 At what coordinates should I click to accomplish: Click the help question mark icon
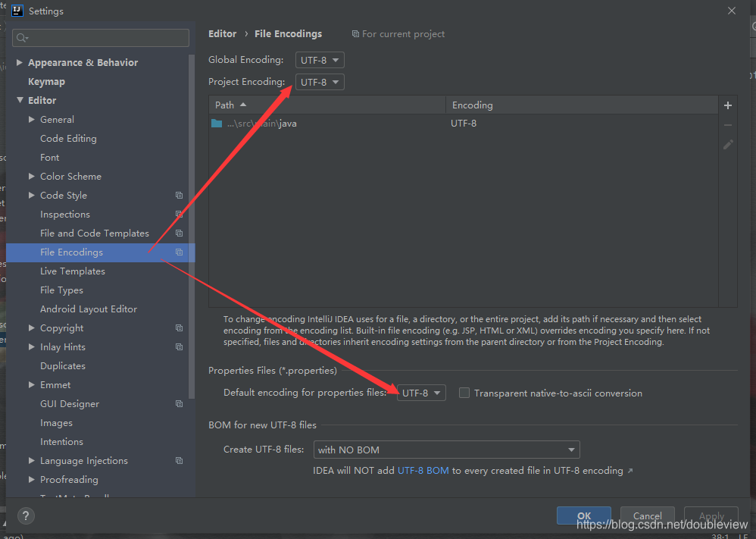point(26,515)
